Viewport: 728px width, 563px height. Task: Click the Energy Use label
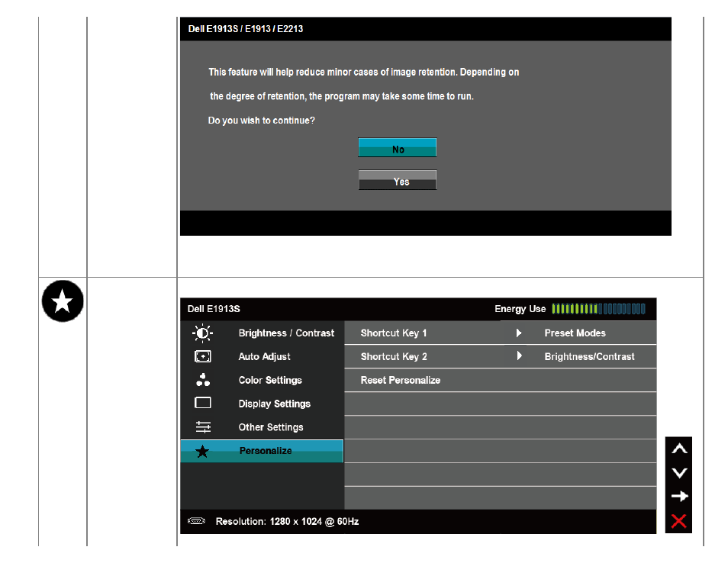tap(520, 309)
